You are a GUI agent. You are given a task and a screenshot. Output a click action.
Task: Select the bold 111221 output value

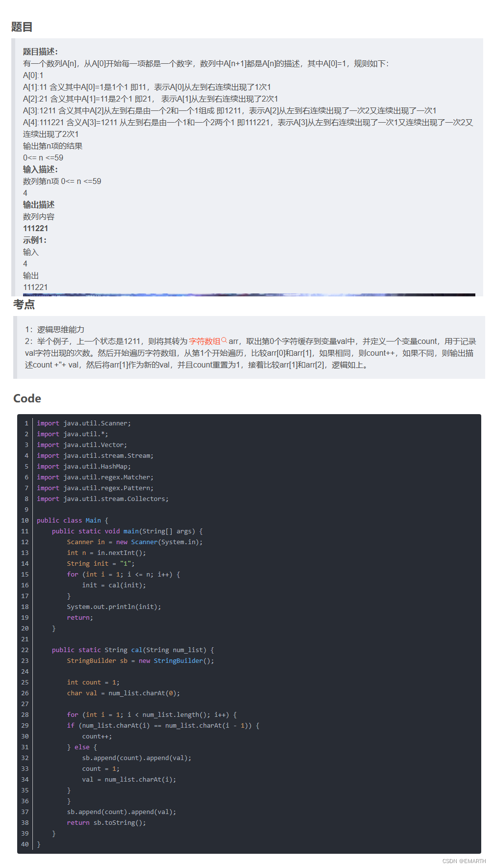click(x=35, y=228)
